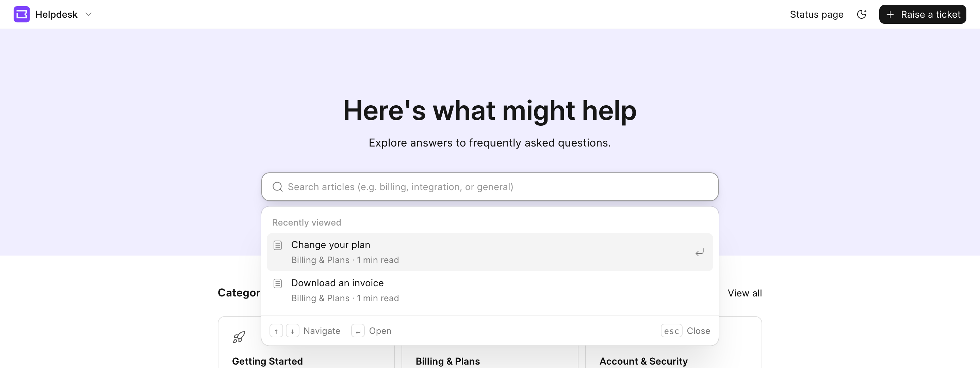Click the document icon beside Download an invoice
Screen dimensions: 980x368
(278, 283)
